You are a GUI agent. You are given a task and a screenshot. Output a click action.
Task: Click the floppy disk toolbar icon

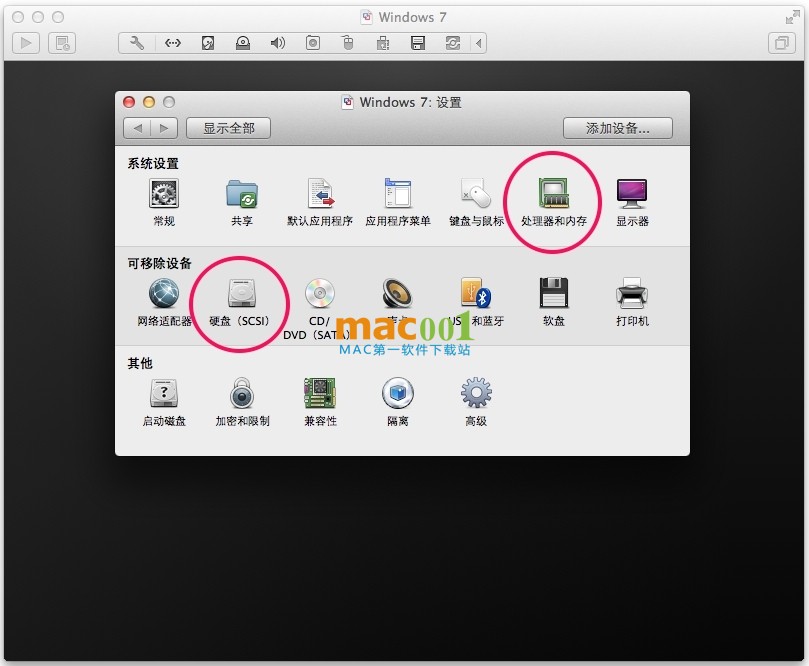[x=418, y=43]
